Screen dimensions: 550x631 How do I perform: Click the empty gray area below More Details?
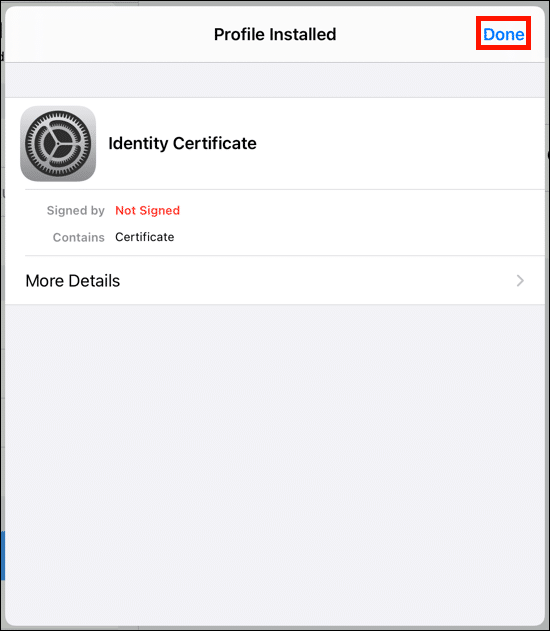coord(275,463)
